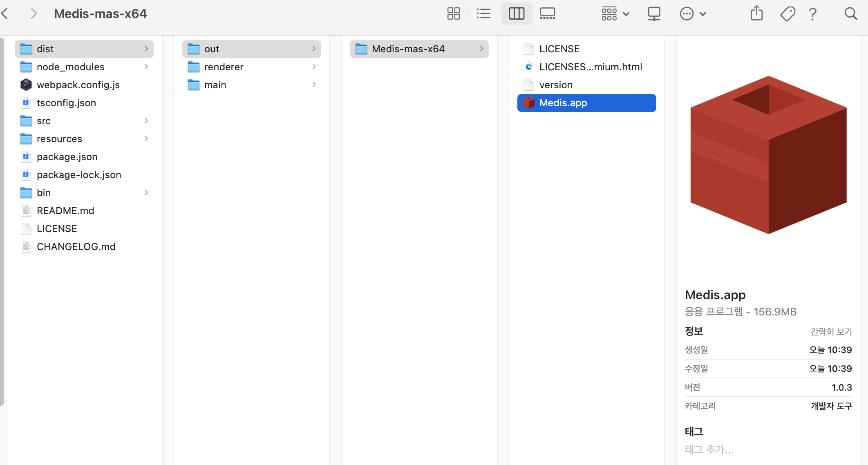This screenshot has width=868, height=465.
Task: Click the monitor-shaped toolbar icon
Action: tap(654, 13)
